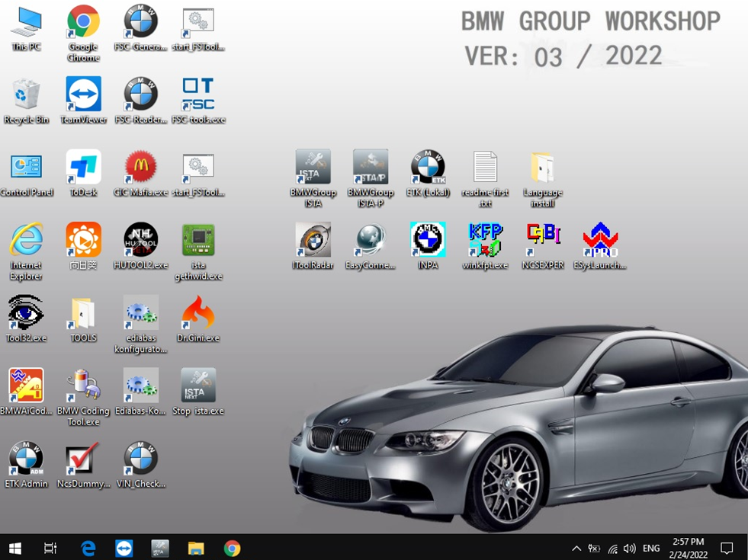Click the volume speaker tray icon
748x560 pixels.
click(630, 549)
